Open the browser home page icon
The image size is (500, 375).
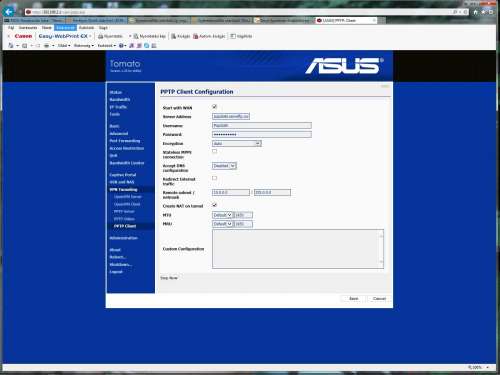pos(475,12)
